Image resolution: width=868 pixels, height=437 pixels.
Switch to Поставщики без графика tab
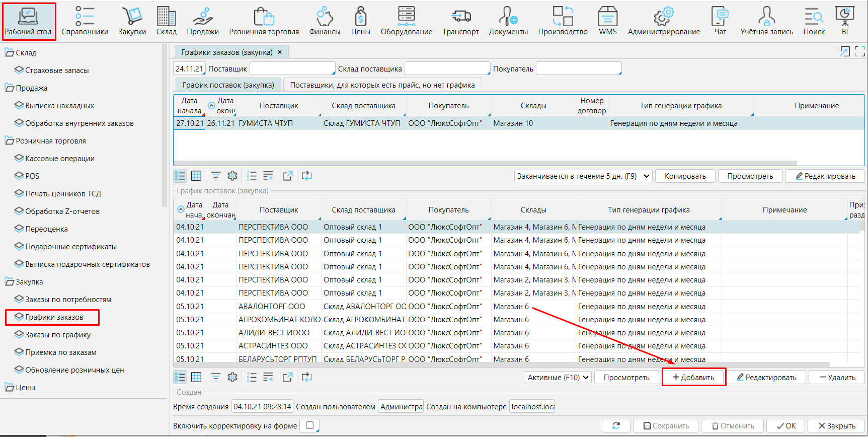pos(382,85)
